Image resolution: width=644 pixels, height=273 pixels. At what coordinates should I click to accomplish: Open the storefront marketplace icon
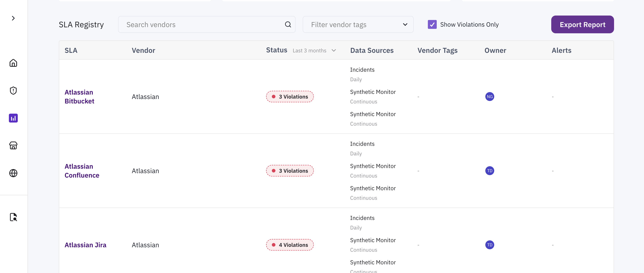pos(13,146)
